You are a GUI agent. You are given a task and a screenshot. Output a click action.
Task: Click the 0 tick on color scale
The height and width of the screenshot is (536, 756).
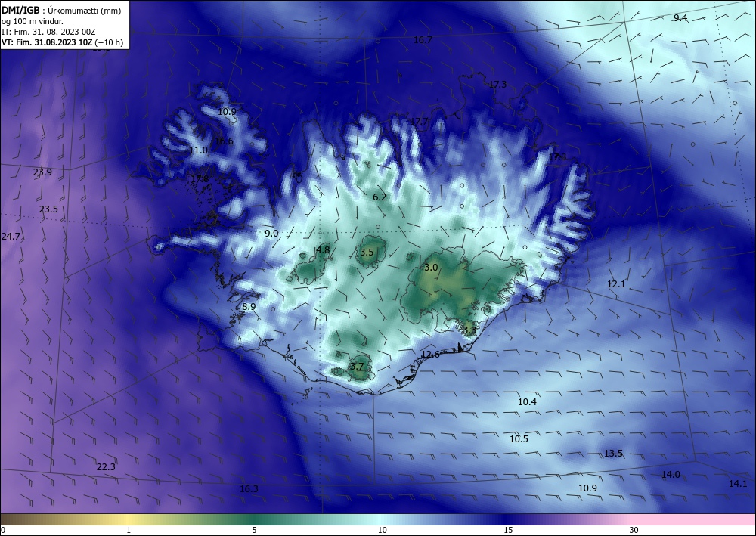pos(3,530)
